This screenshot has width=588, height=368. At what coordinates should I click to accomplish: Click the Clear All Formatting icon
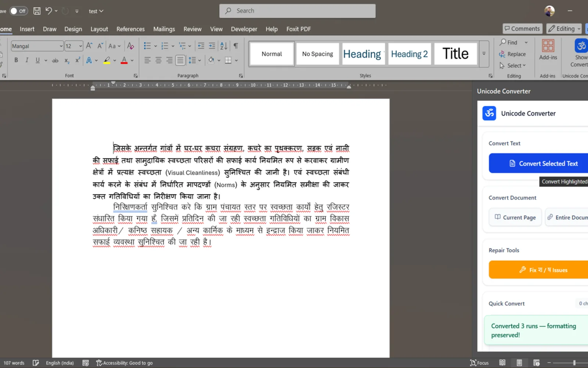[130, 46]
